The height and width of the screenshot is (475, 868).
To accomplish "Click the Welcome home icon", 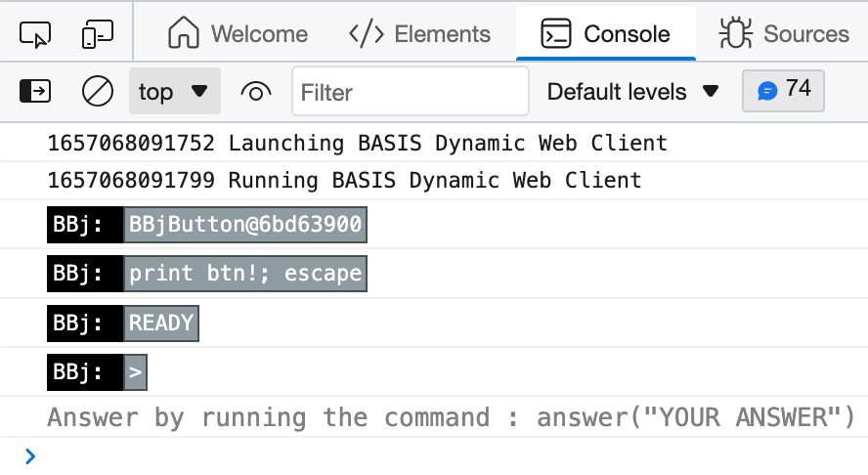I will click(183, 34).
